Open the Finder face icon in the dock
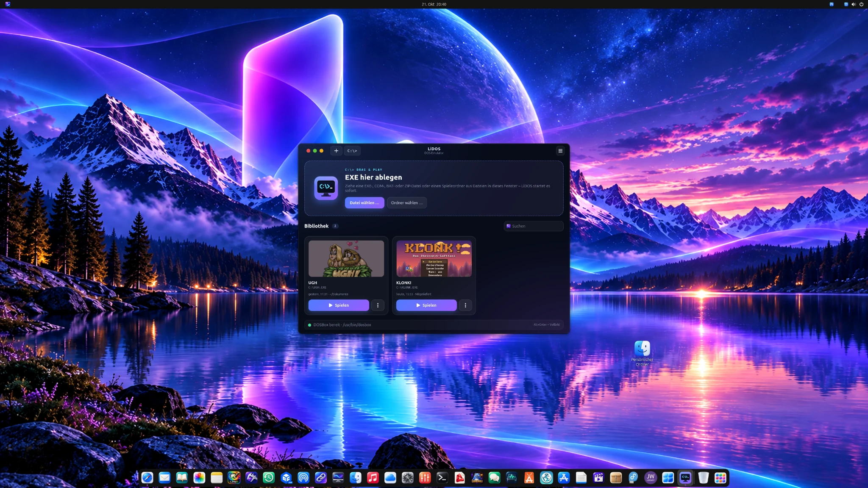This screenshot has width=868, height=488. pyautogui.click(x=356, y=478)
